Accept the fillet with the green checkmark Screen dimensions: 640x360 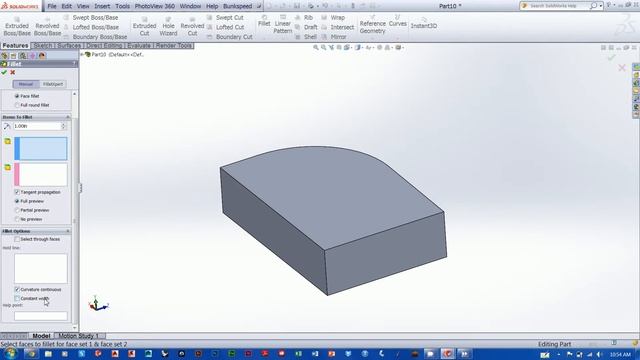pyautogui.click(x=4, y=72)
